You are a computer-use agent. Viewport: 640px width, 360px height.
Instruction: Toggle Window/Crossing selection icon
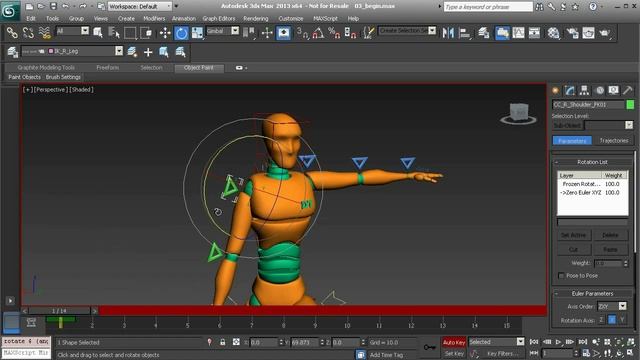(146, 32)
